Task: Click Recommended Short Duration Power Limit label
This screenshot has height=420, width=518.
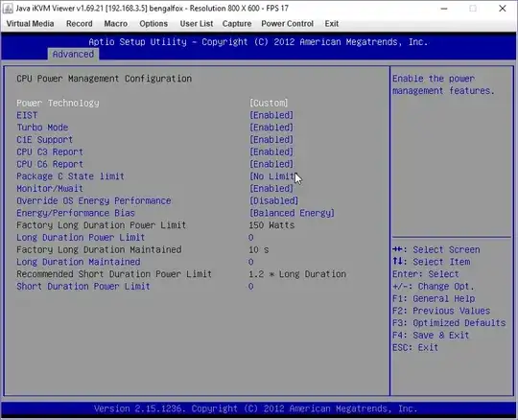Action: point(114,274)
